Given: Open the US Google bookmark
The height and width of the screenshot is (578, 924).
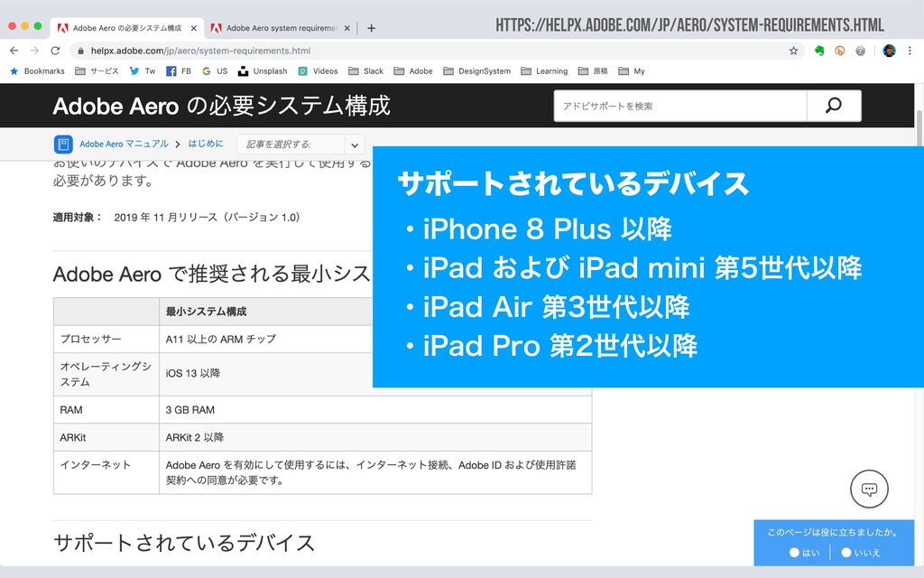Looking at the screenshot, I should (x=215, y=71).
